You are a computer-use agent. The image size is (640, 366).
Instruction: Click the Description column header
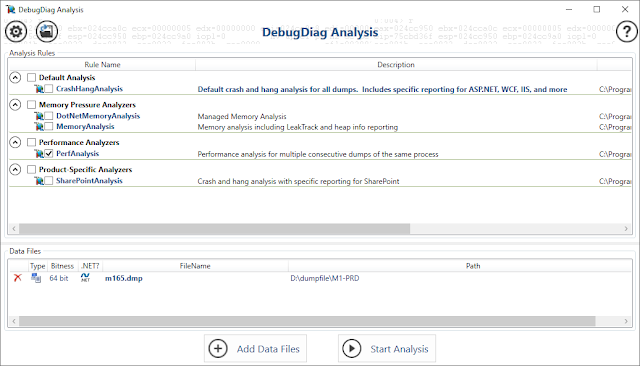tap(396, 64)
